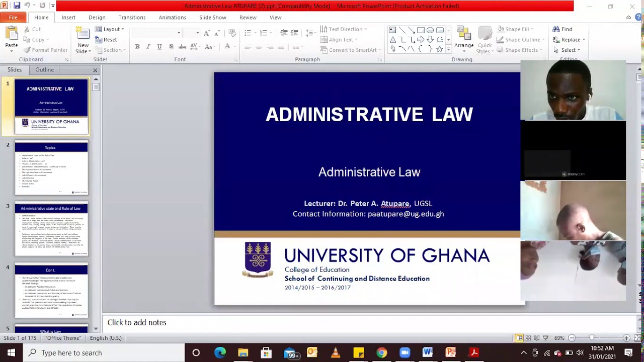
Task: Open the Replace command
Action: click(x=569, y=40)
